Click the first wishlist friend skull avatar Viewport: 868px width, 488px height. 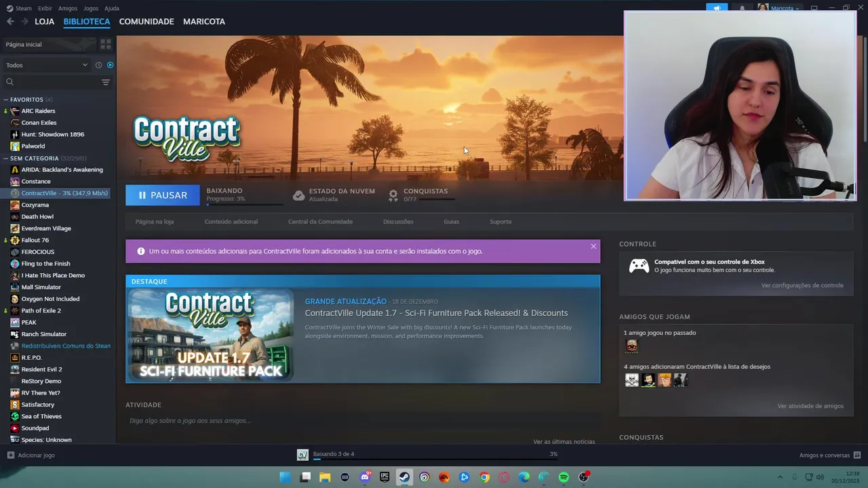[631, 380]
